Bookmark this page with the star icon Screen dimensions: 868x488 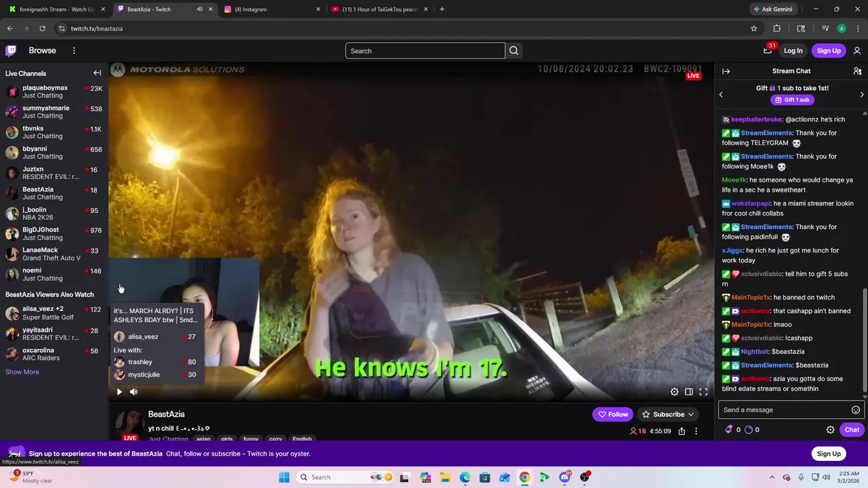753,28
